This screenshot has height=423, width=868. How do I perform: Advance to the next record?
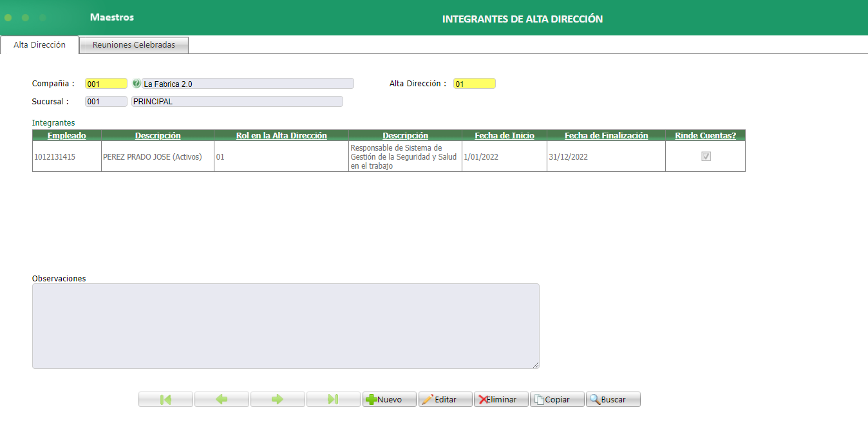pos(277,399)
